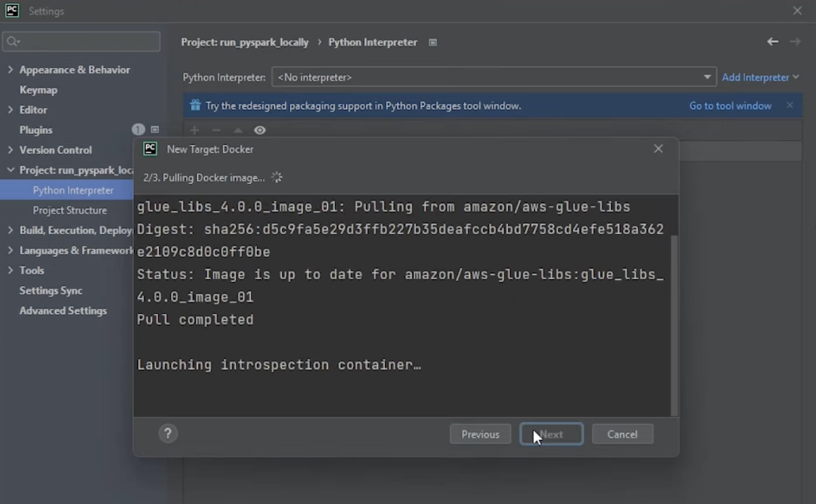The height and width of the screenshot is (504, 816).
Task: Click the loading spinner beside Pulling Docker image
Action: pyautogui.click(x=277, y=178)
